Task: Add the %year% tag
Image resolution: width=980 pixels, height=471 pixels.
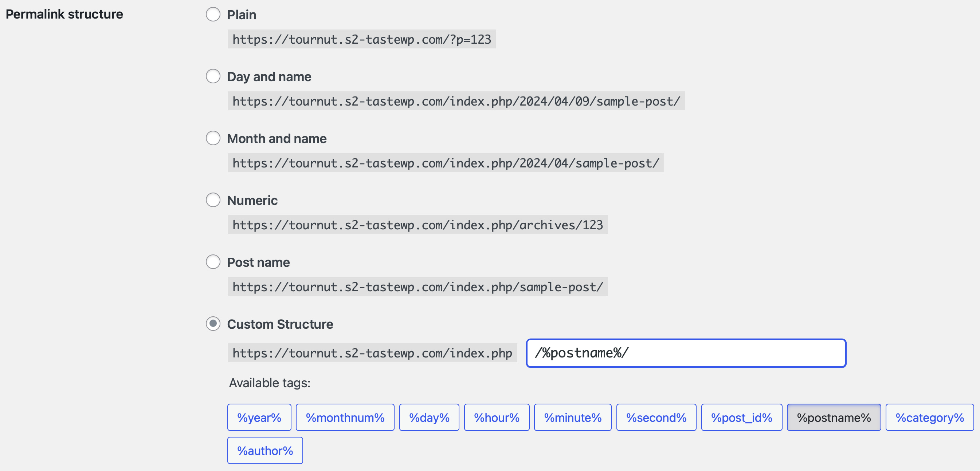Action: (x=259, y=417)
